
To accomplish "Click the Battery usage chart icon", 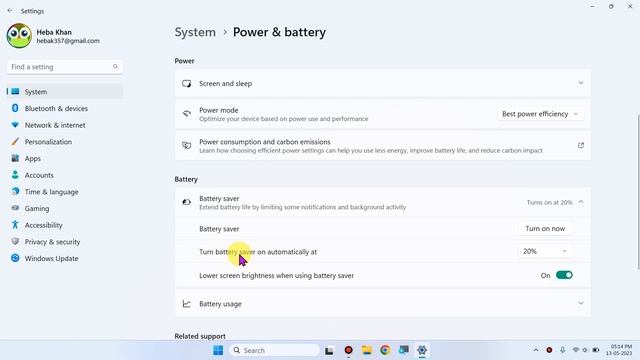I will pos(187,304).
